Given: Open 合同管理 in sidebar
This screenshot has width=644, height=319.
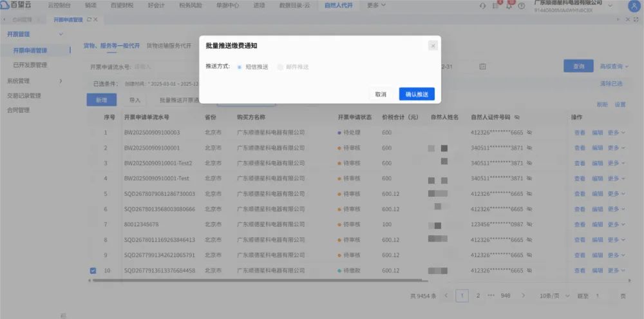Looking at the screenshot, I should pos(19,110).
